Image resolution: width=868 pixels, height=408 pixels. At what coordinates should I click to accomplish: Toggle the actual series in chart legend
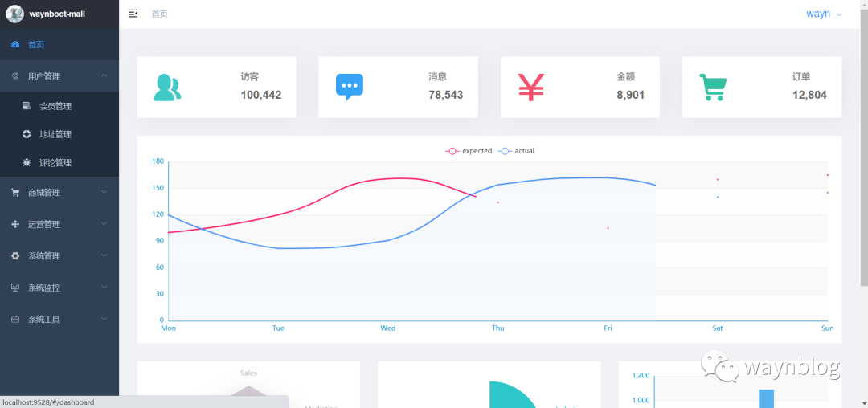tap(517, 150)
